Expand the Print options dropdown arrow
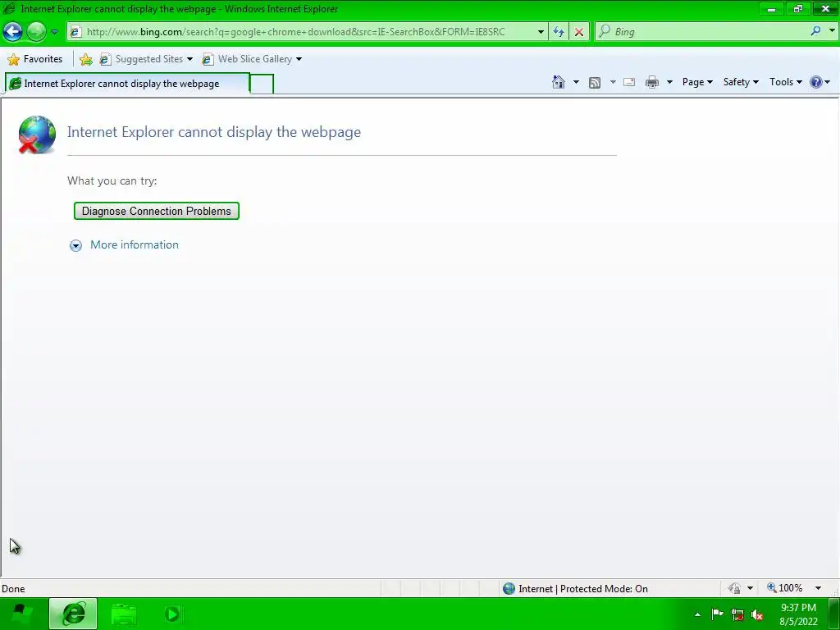The width and height of the screenshot is (840, 630). [669, 82]
